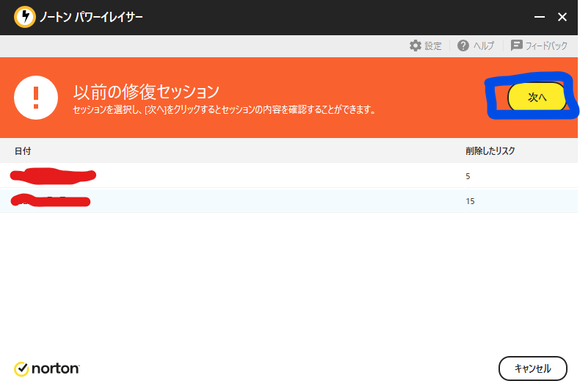
Task: Click the Norton Power Eraser lightning logo icon
Action: (25, 17)
